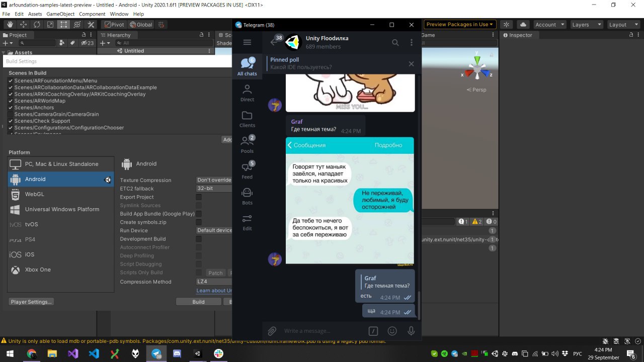Open Texture Compression dropdown
Screen dimensions: 644x362
click(x=214, y=180)
